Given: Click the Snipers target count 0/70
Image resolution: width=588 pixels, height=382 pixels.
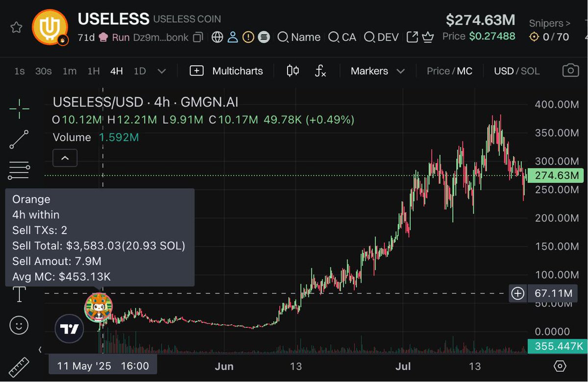Looking at the screenshot, I should tap(550, 37).
